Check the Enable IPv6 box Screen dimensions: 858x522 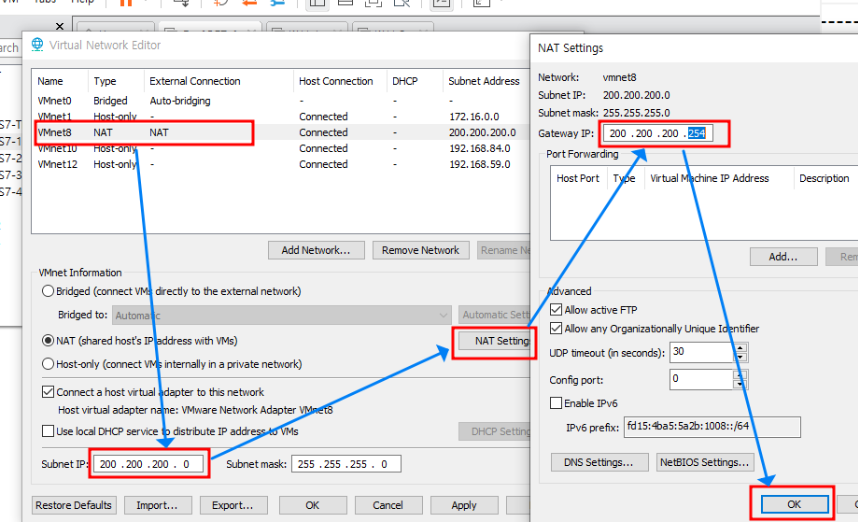click(x=556, y=403)
